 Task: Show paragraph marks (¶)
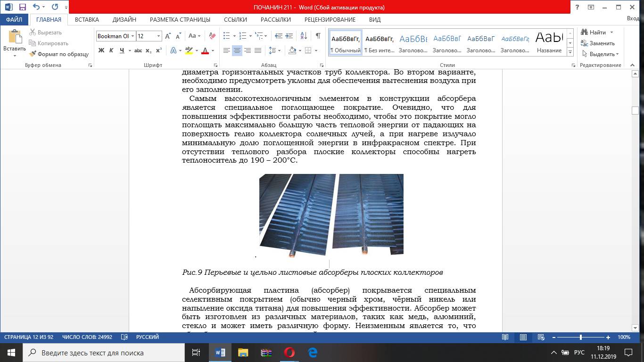click(x=318, y=36)
